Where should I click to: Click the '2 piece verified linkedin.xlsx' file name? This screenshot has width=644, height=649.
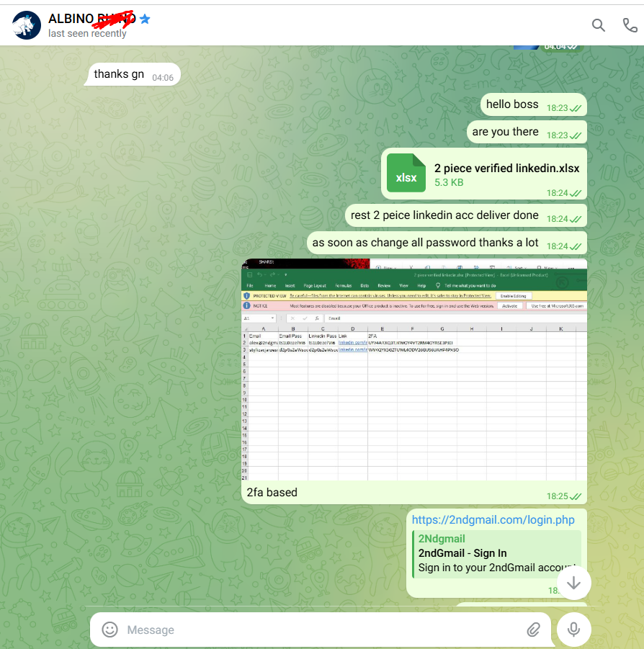506,168
